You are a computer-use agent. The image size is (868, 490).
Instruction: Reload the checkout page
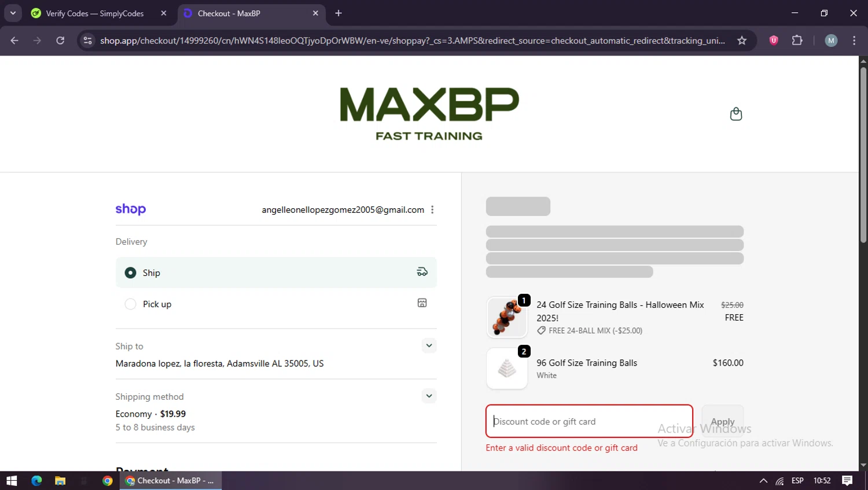(x=60, y=40)
